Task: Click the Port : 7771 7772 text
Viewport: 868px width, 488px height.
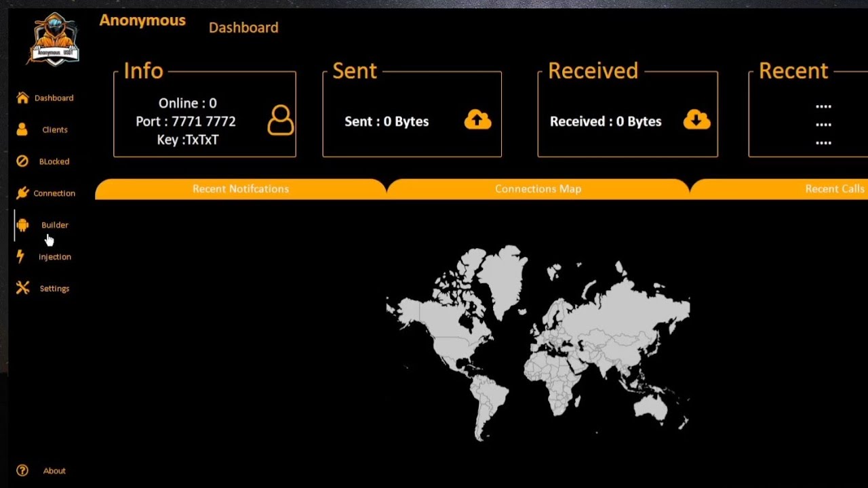Action: (186, 121)
